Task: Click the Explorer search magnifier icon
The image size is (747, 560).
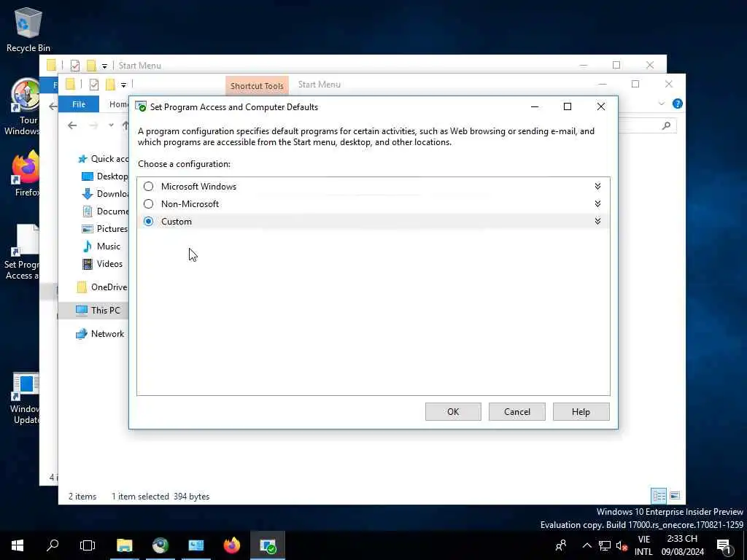Action: [666, 125]
